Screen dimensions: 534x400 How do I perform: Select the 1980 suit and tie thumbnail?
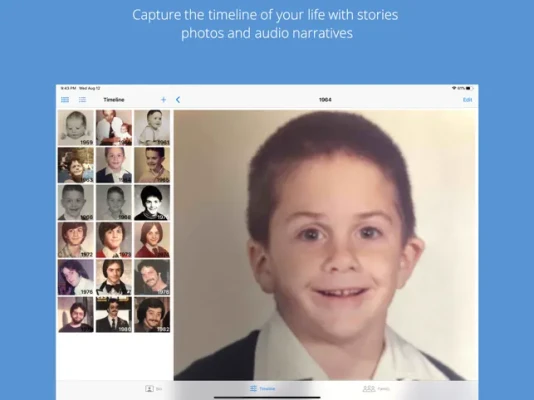coord(114,315)
